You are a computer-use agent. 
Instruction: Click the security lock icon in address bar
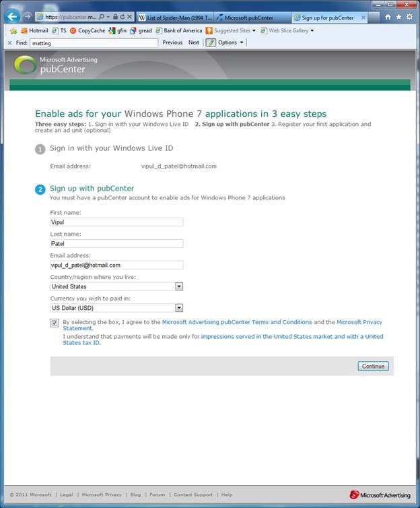click(115, 17)
